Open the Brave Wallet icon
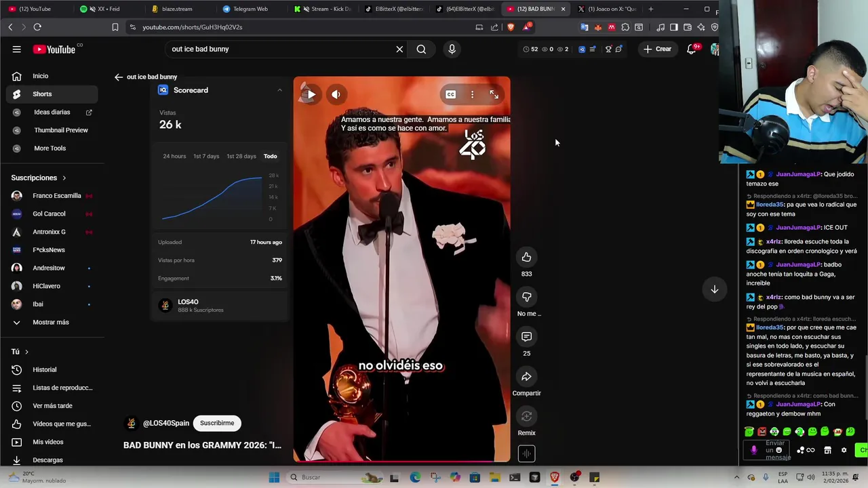The image size is (868, 488). [687, 27]
